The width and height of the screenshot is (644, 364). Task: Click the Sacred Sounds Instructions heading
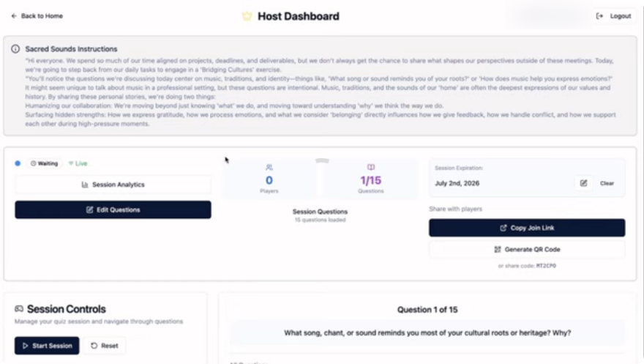point(71,49)
